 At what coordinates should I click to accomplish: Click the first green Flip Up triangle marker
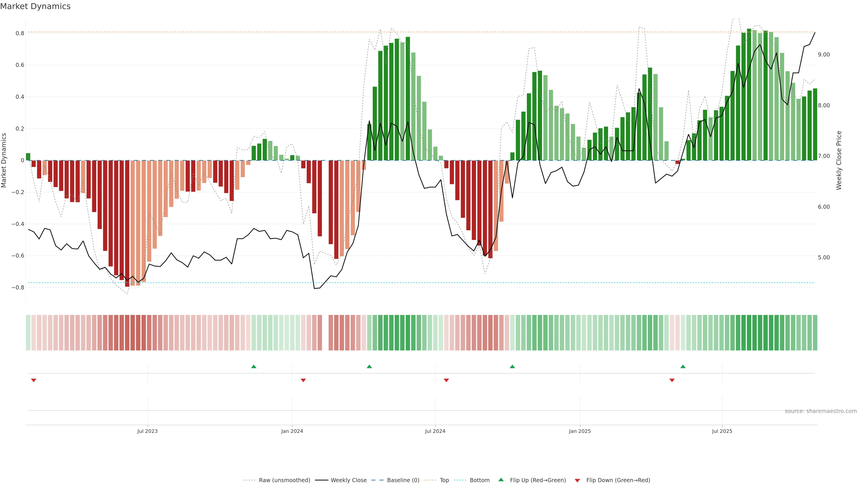(x=254, y=366)
